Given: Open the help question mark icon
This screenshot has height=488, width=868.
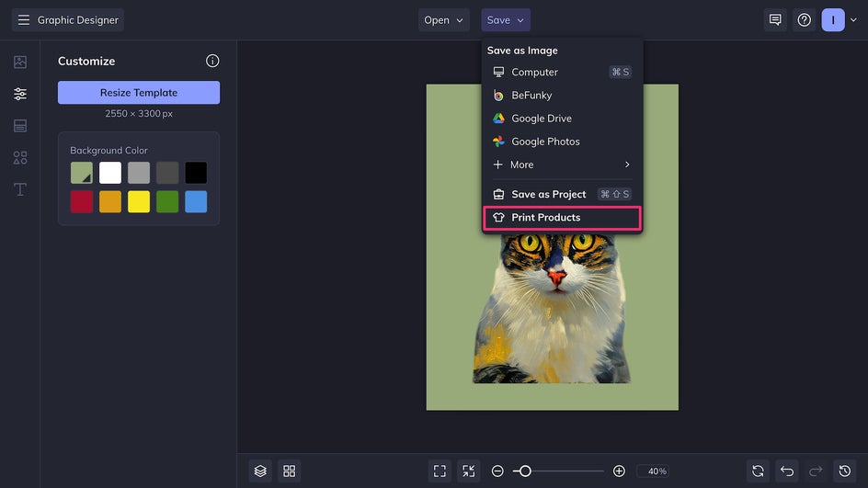Looking at the screenshot, I should [804, 20].
